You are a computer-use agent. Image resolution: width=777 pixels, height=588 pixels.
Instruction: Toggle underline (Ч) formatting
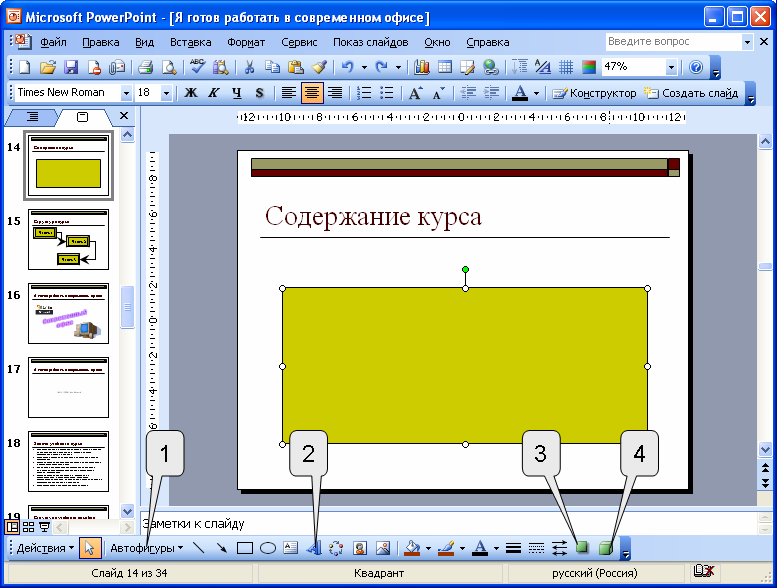click(x=237, y=93)
